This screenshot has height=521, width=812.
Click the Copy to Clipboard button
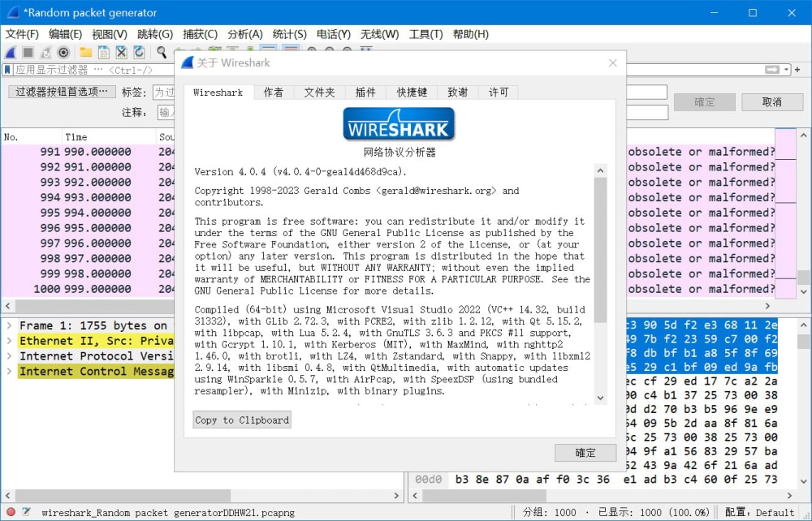(241, 420)
